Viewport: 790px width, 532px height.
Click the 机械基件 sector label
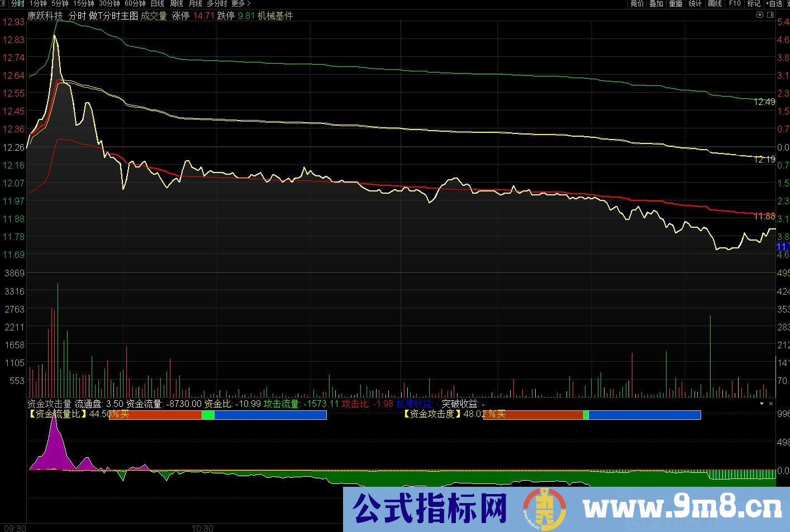[x=275, y=16]
